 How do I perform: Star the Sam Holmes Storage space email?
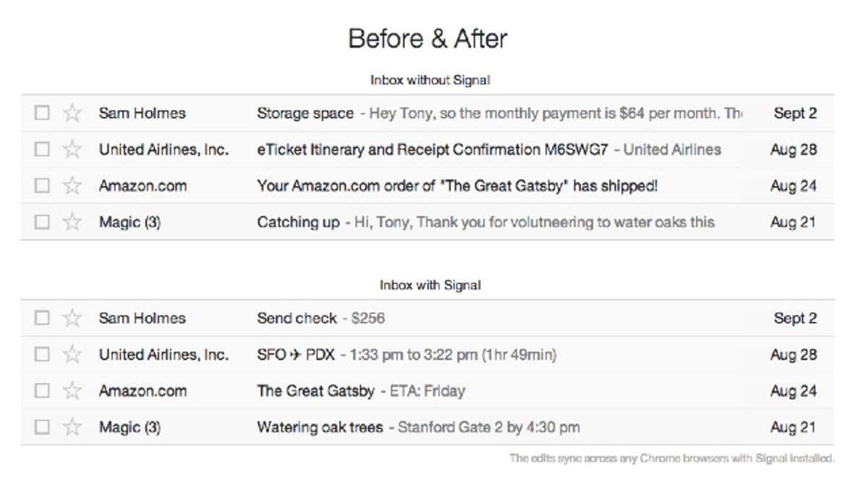[72, 113]
